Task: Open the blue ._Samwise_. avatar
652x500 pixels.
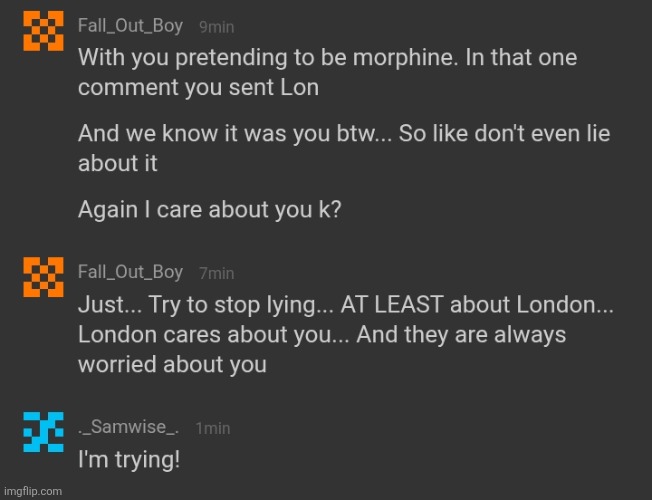Action: tap(39, 433)
